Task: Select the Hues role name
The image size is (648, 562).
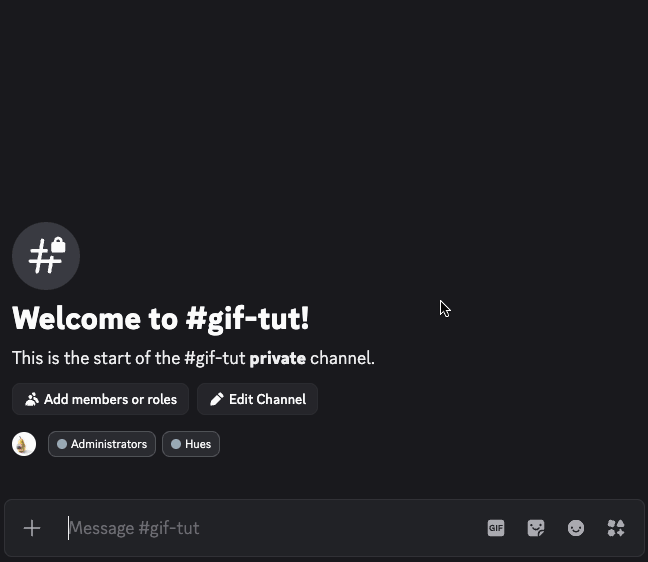Action: [198, 444]
